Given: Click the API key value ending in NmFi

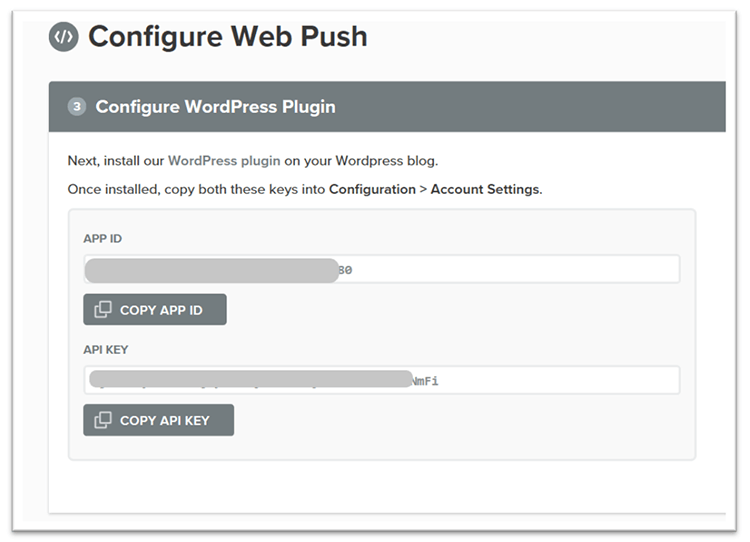Looking at the screenshot, I should click(x=425, y=380).
